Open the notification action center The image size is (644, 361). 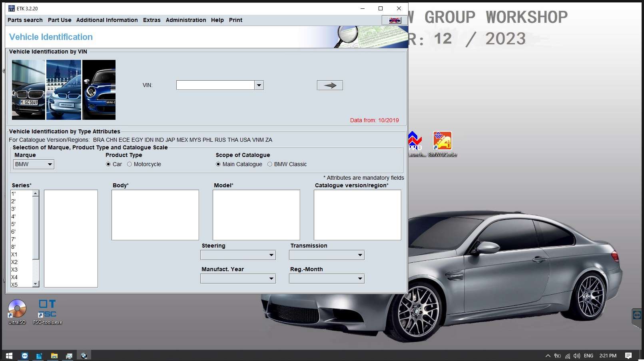click(x=628, y=355)
